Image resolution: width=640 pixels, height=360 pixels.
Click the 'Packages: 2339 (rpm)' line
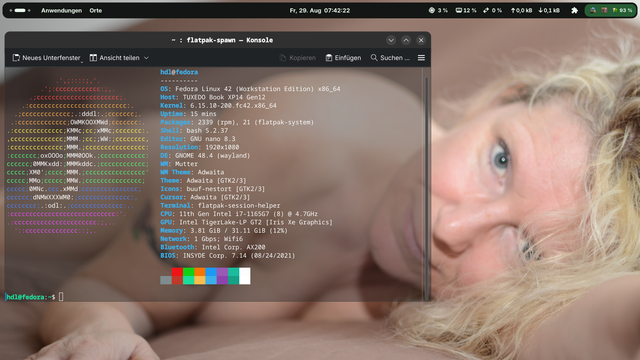(x=237, y=122)
